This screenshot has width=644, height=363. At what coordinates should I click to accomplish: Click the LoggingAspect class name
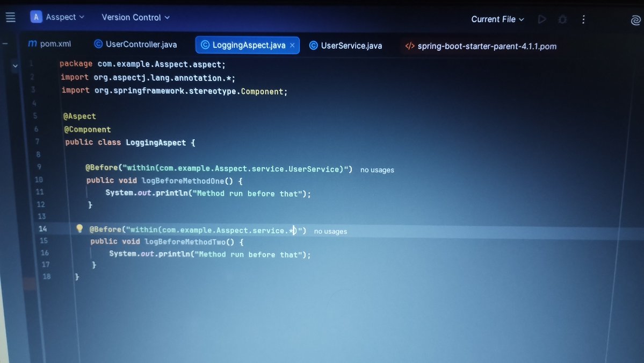(x=156, y=143)
